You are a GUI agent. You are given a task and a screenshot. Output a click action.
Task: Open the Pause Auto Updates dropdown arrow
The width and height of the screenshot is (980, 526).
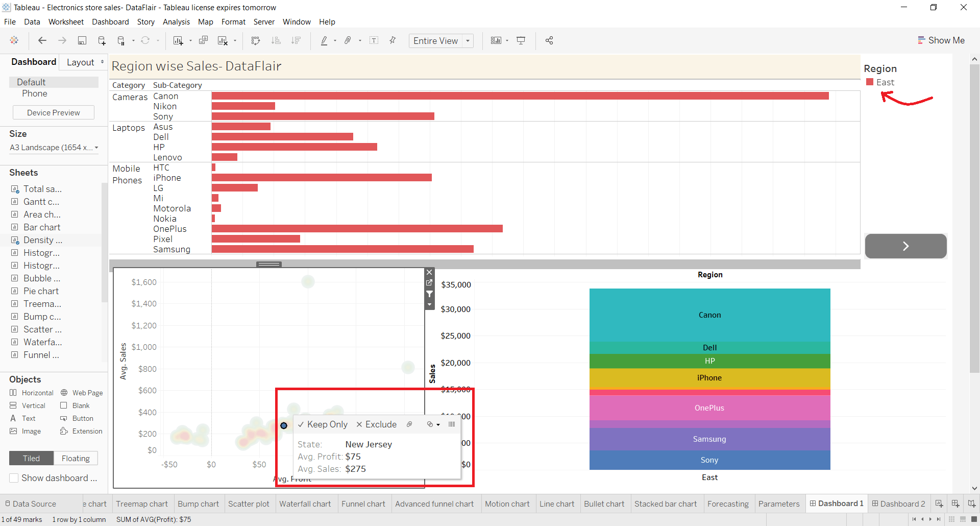click(x=133, y=41)
